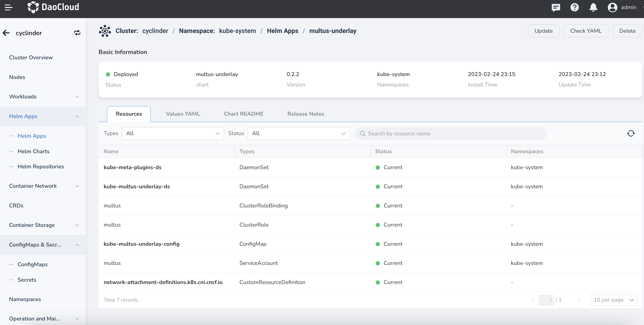Viewport: 644px width, 325px height.
Task: Select the Resources tab
Action: point(129,114)
